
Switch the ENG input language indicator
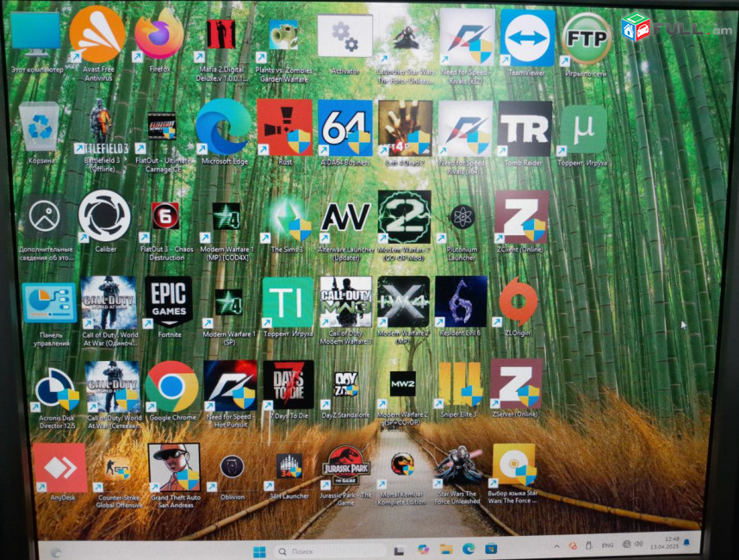[607, 545]
